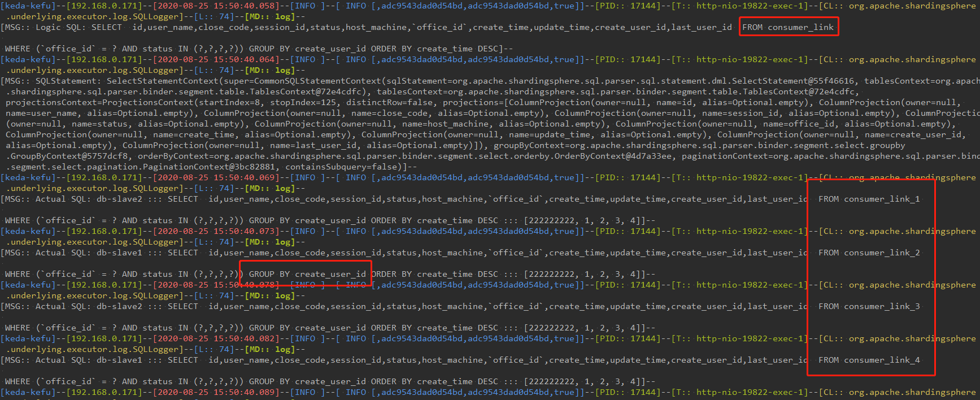Click 'db-slave2' in the consumer_link_1 line
The image size is (980, 400).
coord(120,199)
